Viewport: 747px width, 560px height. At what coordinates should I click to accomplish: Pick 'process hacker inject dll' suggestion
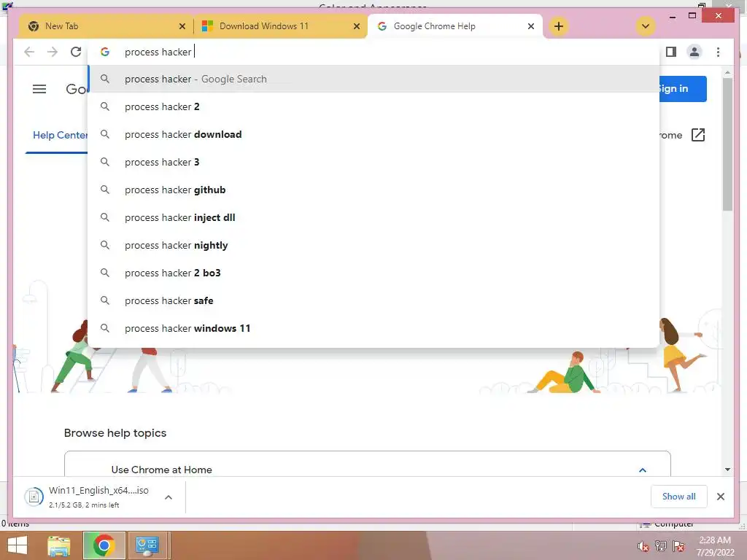pyautogui.click(x=374, y=217)
